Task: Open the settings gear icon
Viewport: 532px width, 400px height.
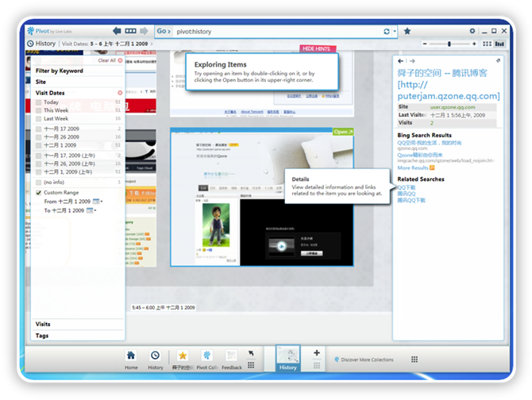Action: pyautogui.click(x=472, y=31)
